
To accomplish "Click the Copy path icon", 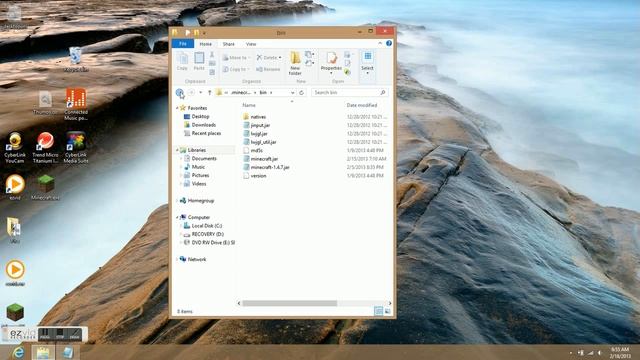I will pos(212,63).
